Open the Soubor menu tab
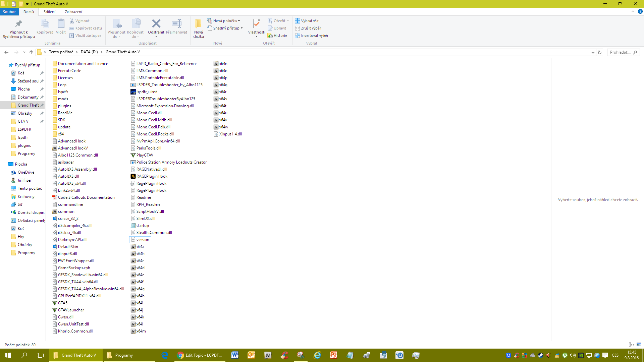 pyautogui.click(x=9, y=12)
